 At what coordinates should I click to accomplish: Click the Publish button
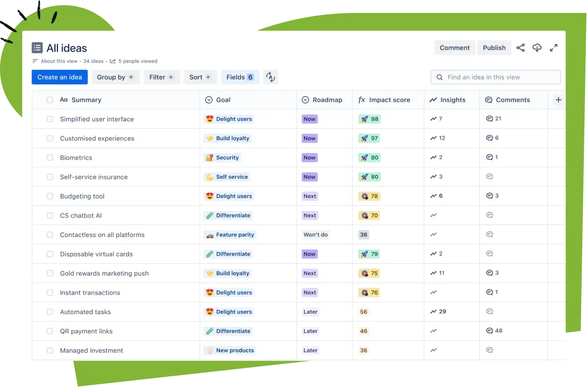tap(494, 48)
